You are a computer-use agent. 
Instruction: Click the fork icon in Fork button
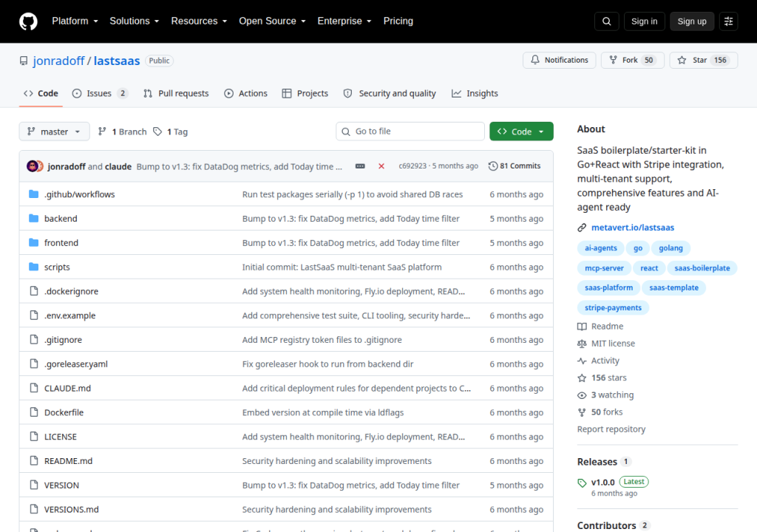(613, 60)
